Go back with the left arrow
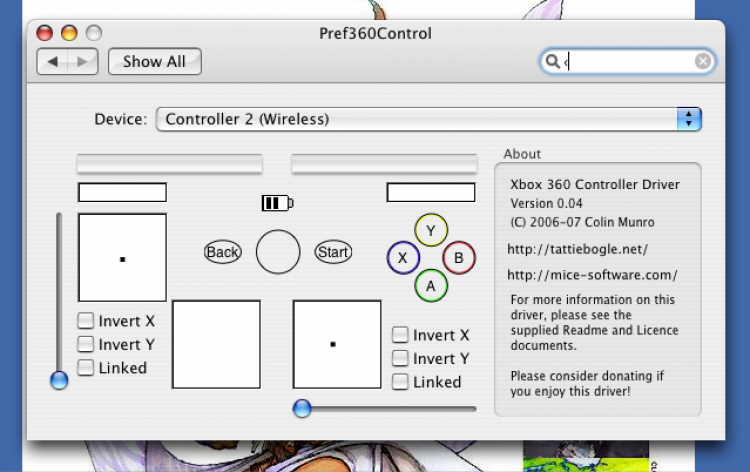Viewport: 750px width, 472px height. coord(53,61)
